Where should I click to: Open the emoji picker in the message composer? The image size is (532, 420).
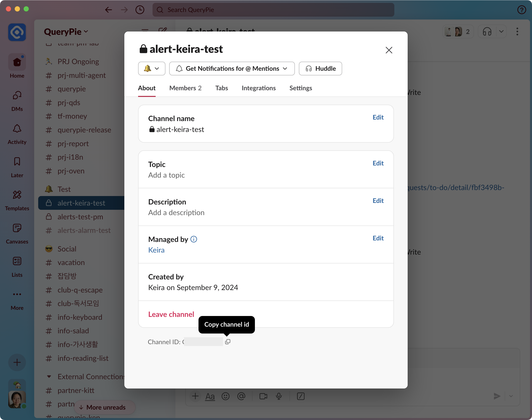pos(226,396)
